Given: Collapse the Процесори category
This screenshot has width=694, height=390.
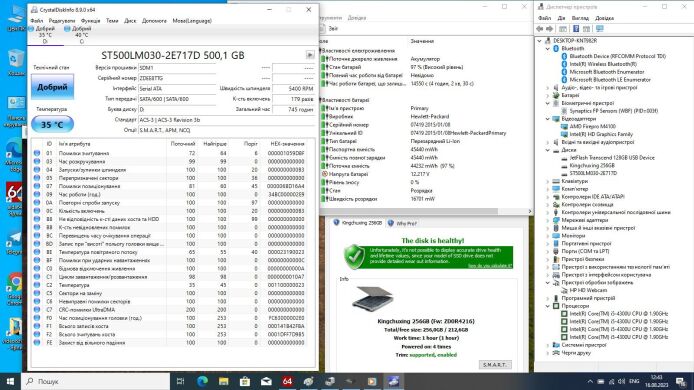Looking at the screenshot, I should pyautogui.click(x=547, y=306).
